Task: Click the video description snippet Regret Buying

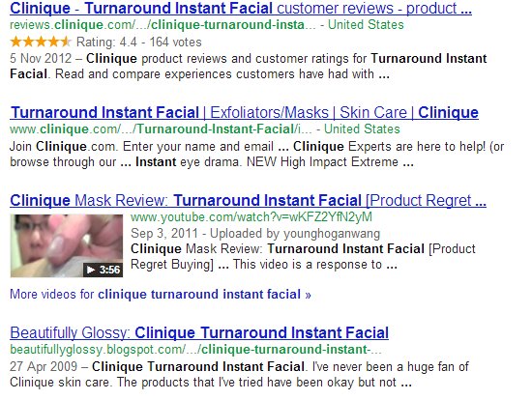Action: pos(303,257)
